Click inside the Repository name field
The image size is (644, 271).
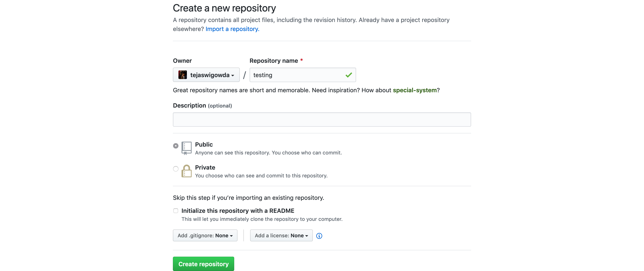pyautogui.click(x=302, y=75)
